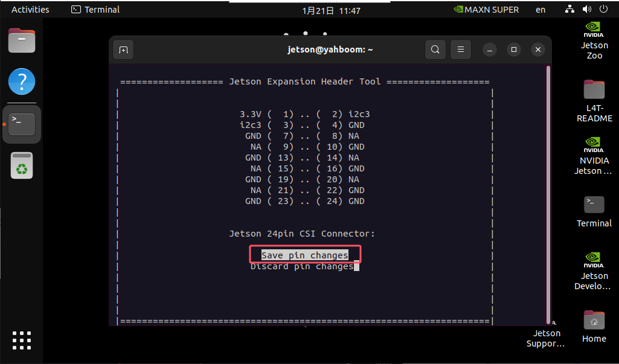Click the NA label beside pin 9

click(x=256, y=147)
